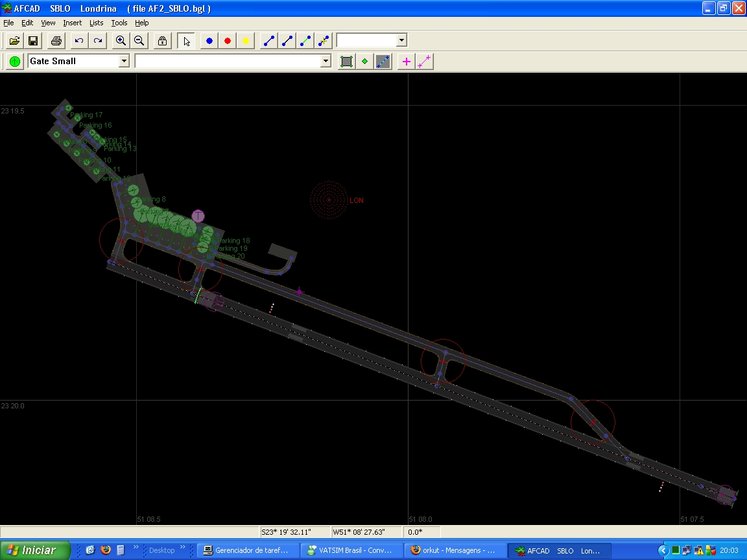Undo the last edit
This screenshot has width=747, height=560.
click(x=79, y=41)
